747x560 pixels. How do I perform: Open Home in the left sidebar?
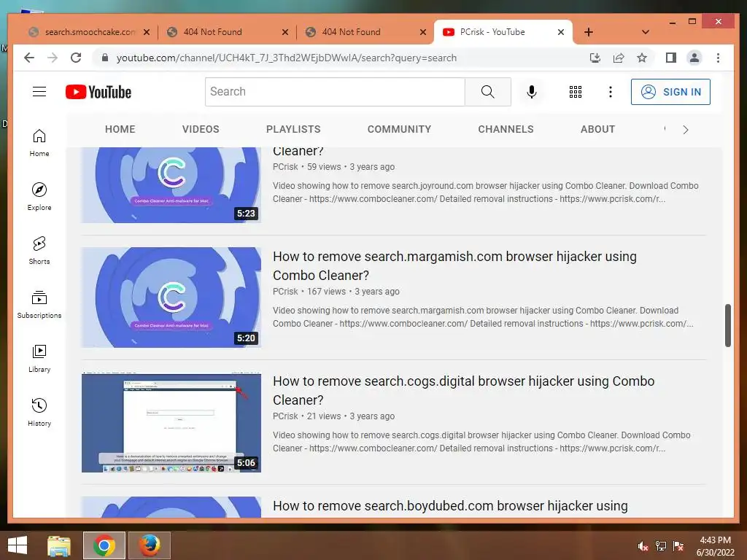[x=39, y=143]
